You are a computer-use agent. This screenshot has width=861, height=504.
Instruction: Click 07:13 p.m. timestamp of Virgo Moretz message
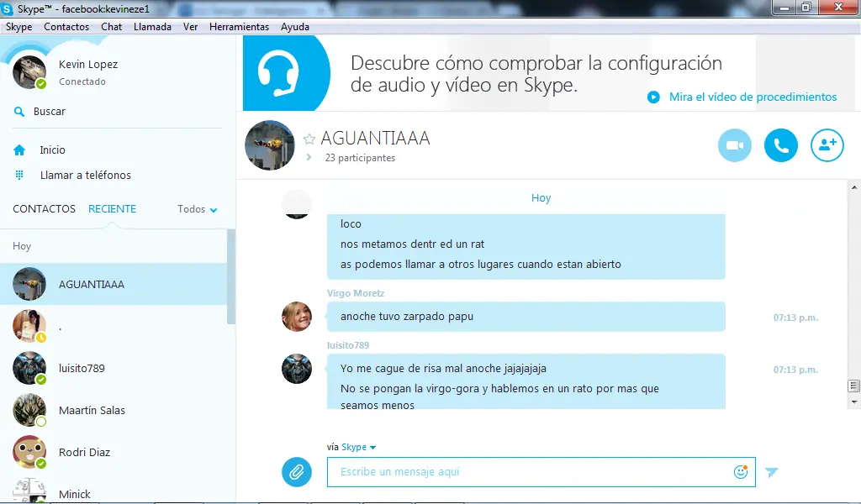point(795,318)
